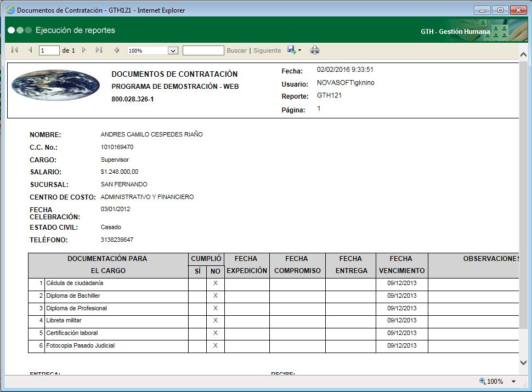Viewport: 532px width, 392px height.
Task: Click the Print icon in the report toolbar
Action: click(x=314, y=50)
